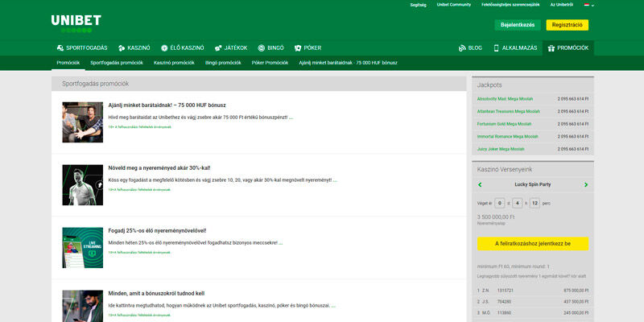Viewport: 644px width, 322px height.
Task: Open Sportfogadás football icon in navigation
Action: pyautogui.click(x=60, y=48)
